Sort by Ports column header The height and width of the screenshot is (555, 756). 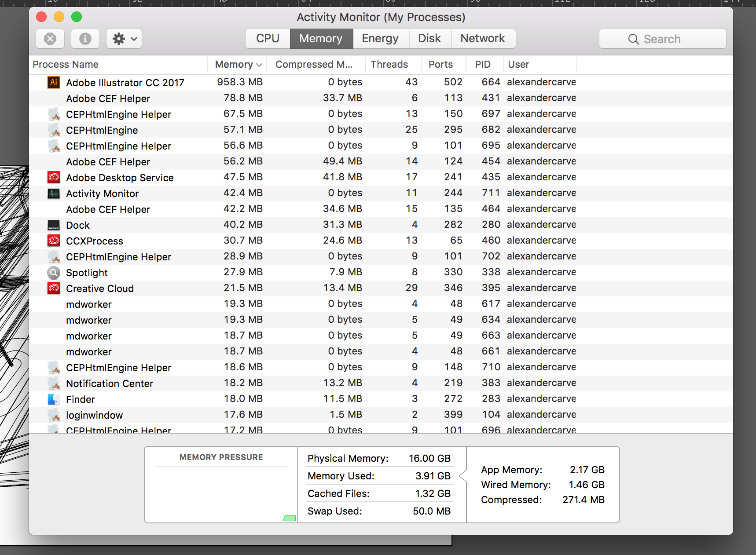(x=443, y=65)
